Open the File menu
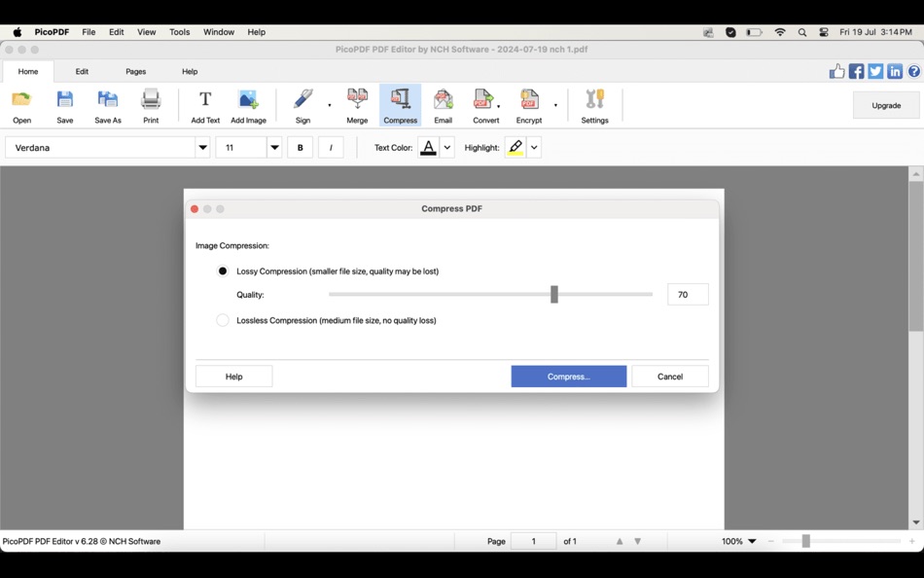The image size is (924, 578). pyautogui.click(x=89, y=32)
